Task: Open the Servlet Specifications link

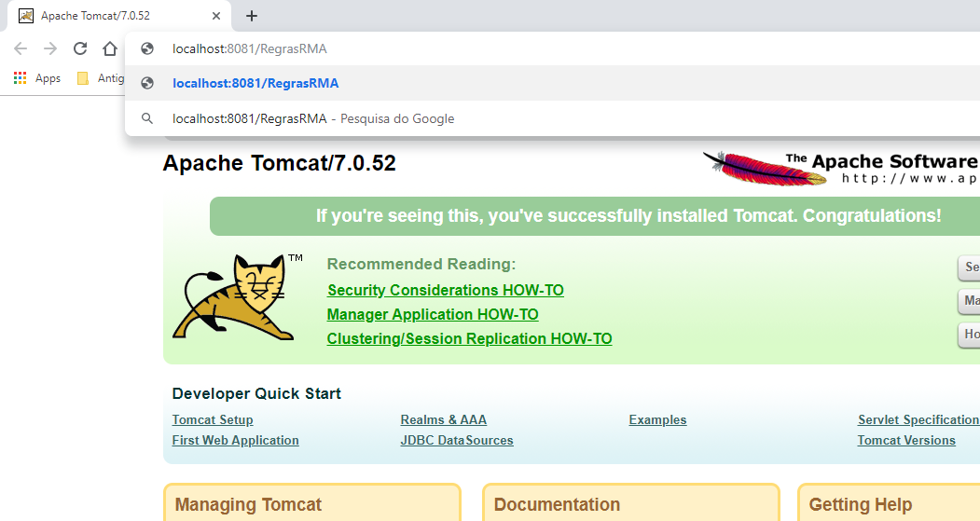Action: point(918,419)
